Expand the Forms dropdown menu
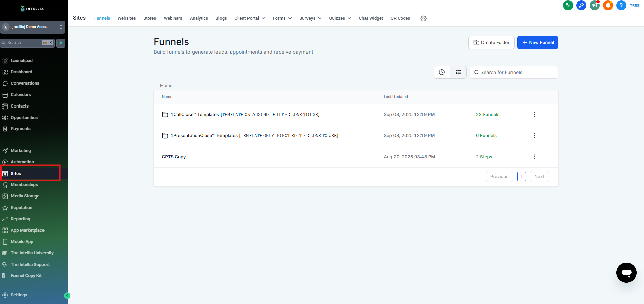Image resolution: width=644 pixels, height=304 pixels. 282,18
